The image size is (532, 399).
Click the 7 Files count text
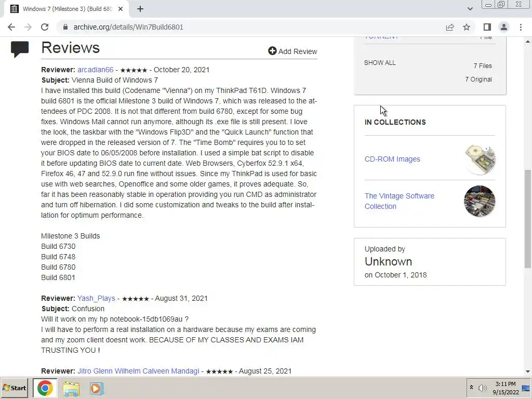coord(483,66)
